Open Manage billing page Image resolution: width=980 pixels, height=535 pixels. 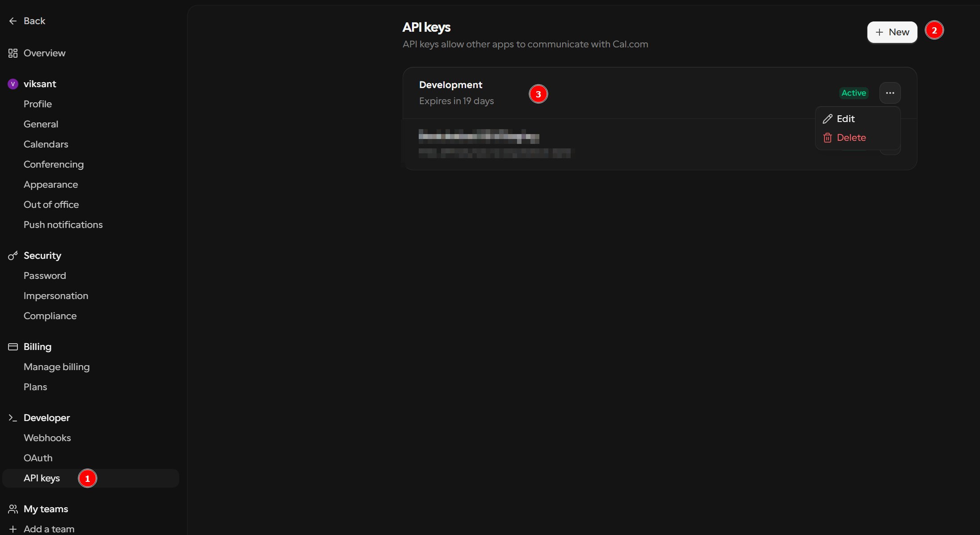click(x=56, y=367)
